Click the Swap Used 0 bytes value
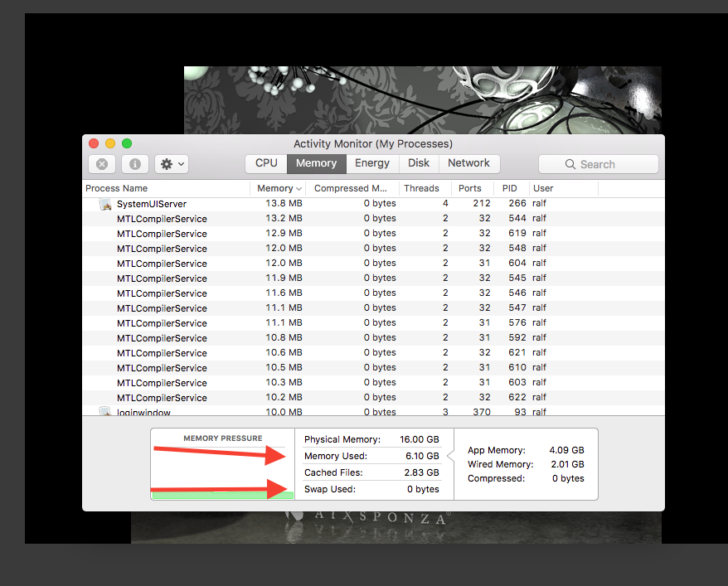Image resolution: width=728 pixels, height=586 pixels. pos(423,489)
